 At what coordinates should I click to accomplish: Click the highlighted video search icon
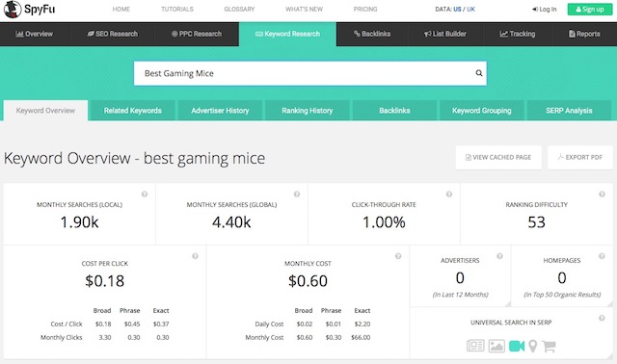pos(517,346)
